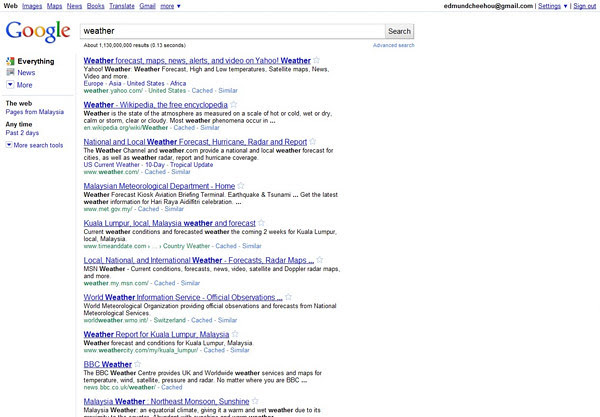Open World Weather Information Service result
The width and height of the screenshot is (600, 417).
183,297
